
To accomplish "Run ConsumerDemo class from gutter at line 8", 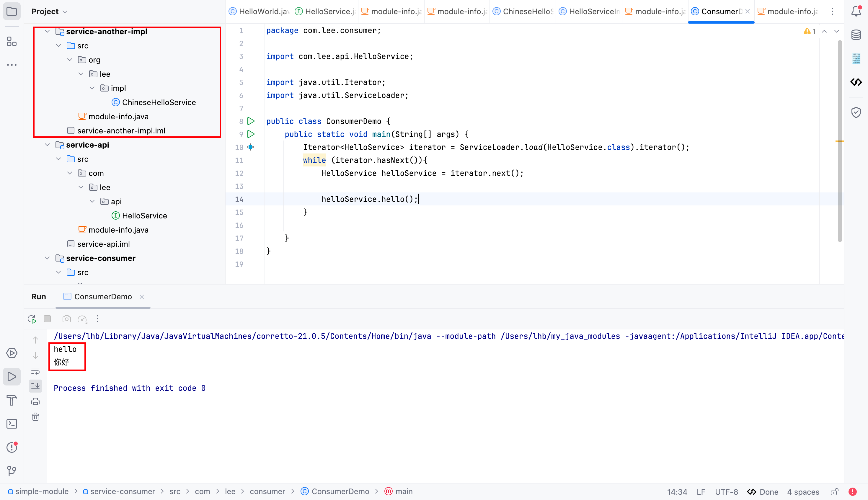I will tap(251, 121).
